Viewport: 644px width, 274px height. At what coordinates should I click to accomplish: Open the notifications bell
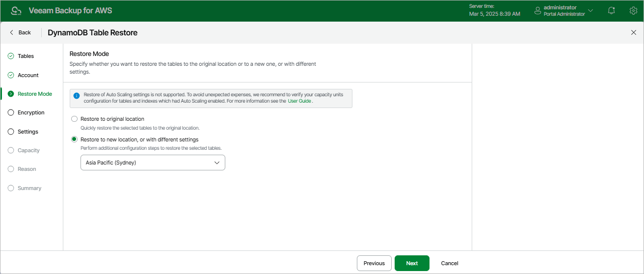point(611,11)
